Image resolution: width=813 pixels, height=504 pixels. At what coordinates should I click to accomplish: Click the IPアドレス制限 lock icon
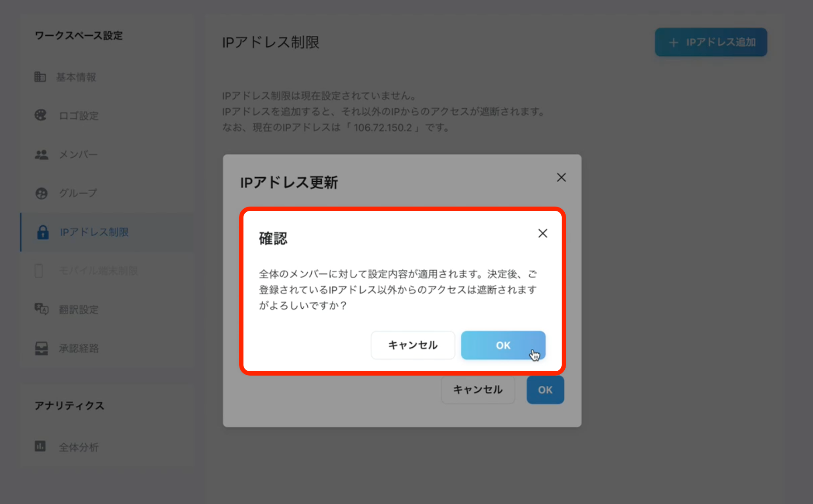[43, 232]
